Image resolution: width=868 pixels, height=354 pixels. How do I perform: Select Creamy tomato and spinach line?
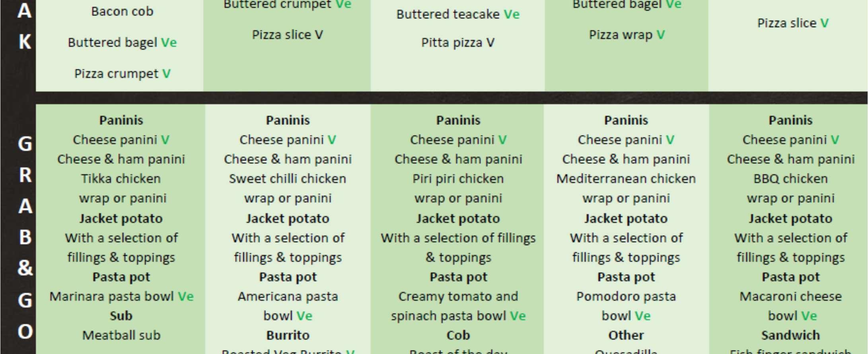[x=458, y=296]
